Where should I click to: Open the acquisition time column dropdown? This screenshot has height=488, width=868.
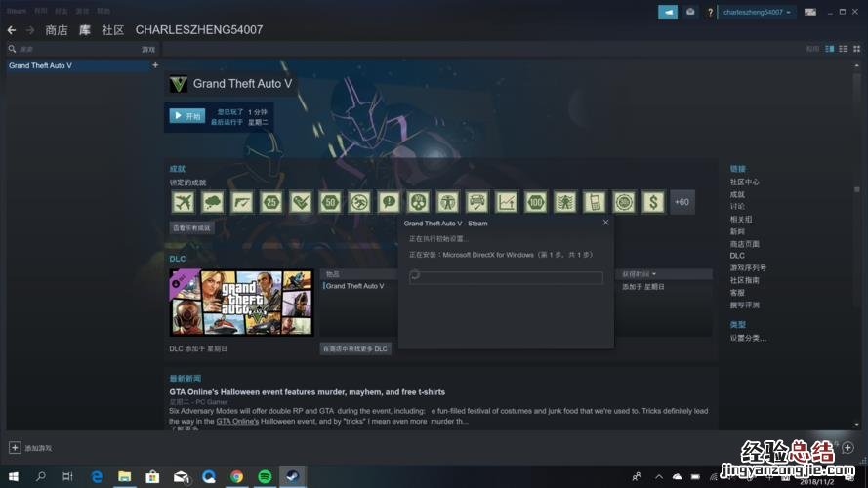(x=639, y=274)
